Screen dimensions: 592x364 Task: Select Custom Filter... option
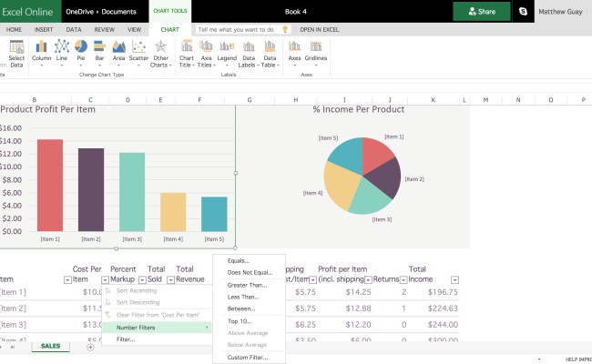(249, 358)
